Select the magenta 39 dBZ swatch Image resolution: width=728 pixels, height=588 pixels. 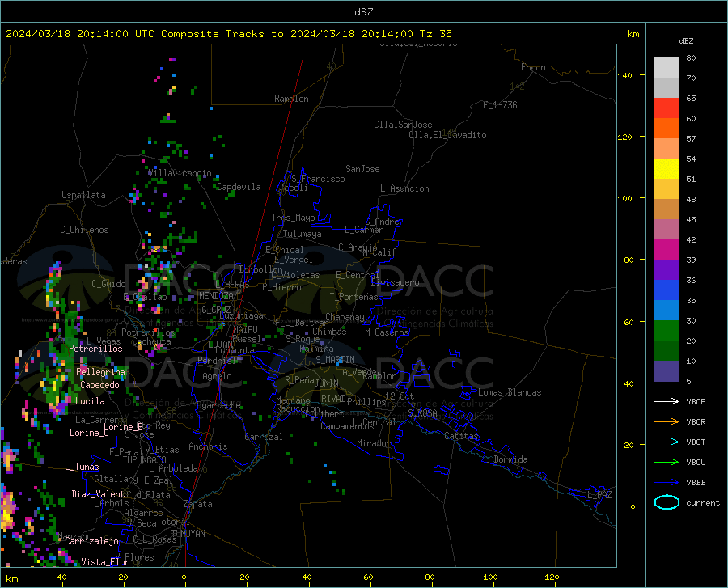pos(667,250)
